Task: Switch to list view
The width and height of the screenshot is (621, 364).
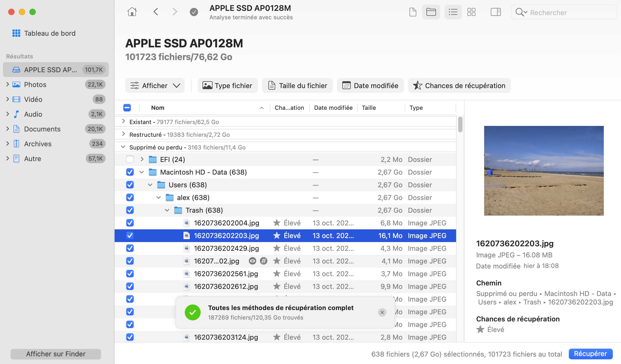Action: tap(453, 12)
